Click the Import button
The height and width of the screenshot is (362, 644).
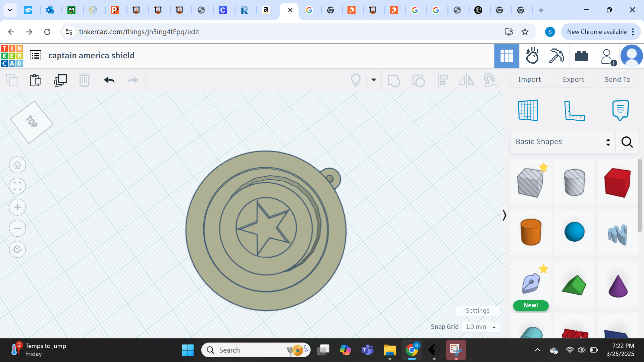529,80
